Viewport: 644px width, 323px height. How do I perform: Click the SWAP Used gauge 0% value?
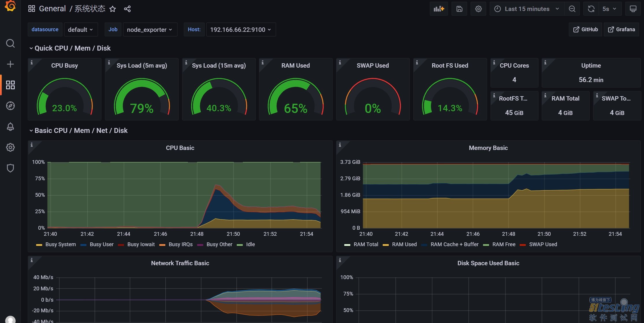373,109
